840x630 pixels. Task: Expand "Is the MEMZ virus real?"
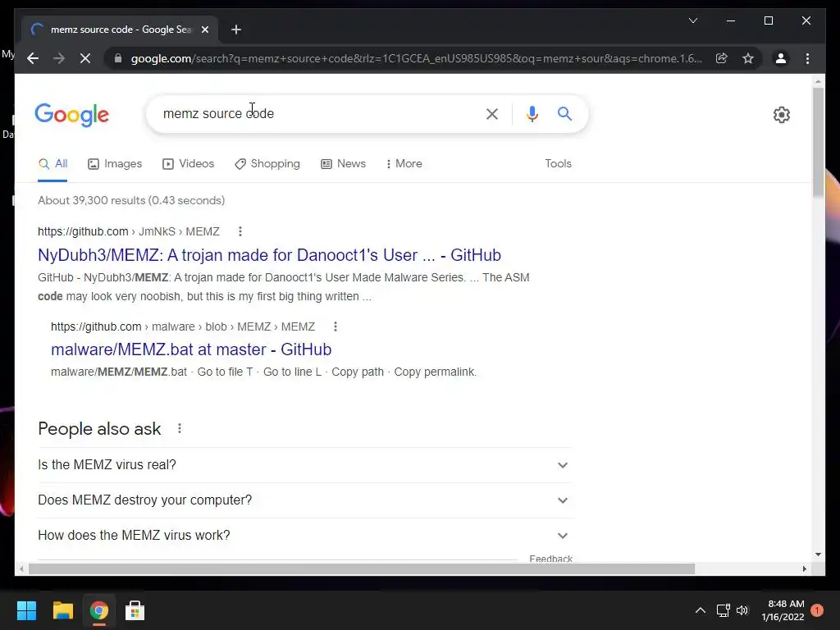304,465
